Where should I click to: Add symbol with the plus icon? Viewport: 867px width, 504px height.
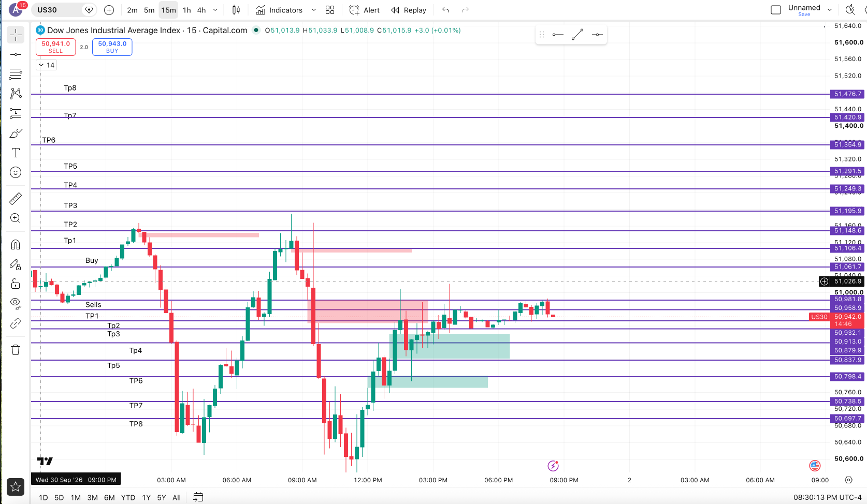(x=109, y=10)
